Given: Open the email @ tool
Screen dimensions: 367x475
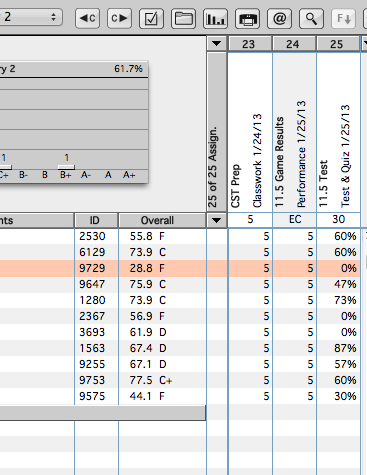Looking at the screenshot, I should [x=279, y=18].
